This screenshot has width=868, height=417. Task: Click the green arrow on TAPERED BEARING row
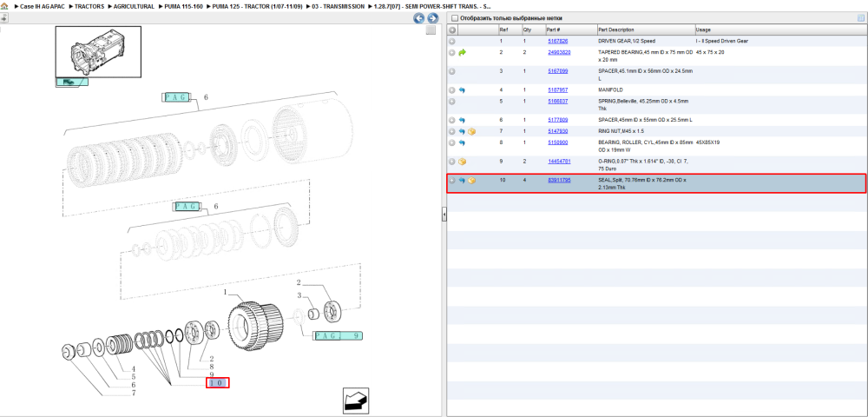(x=463, y=52)
